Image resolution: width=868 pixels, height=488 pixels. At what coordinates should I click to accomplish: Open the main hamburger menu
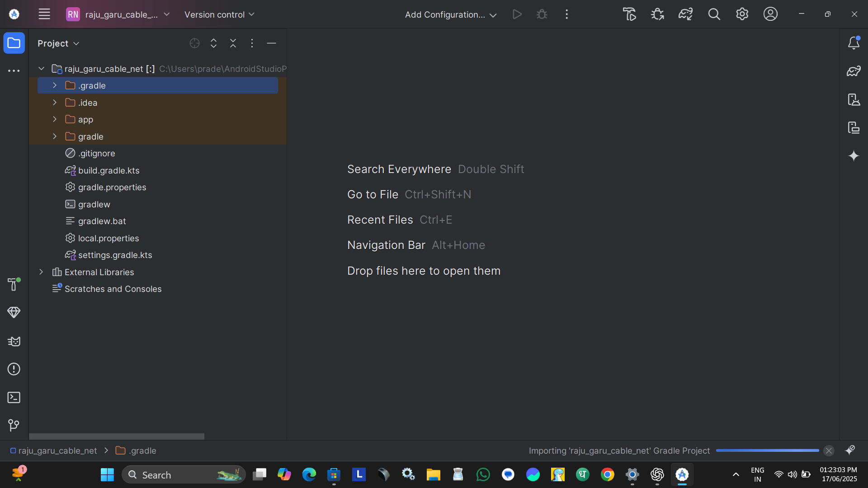pyautogui.click(x=44, y=14)
